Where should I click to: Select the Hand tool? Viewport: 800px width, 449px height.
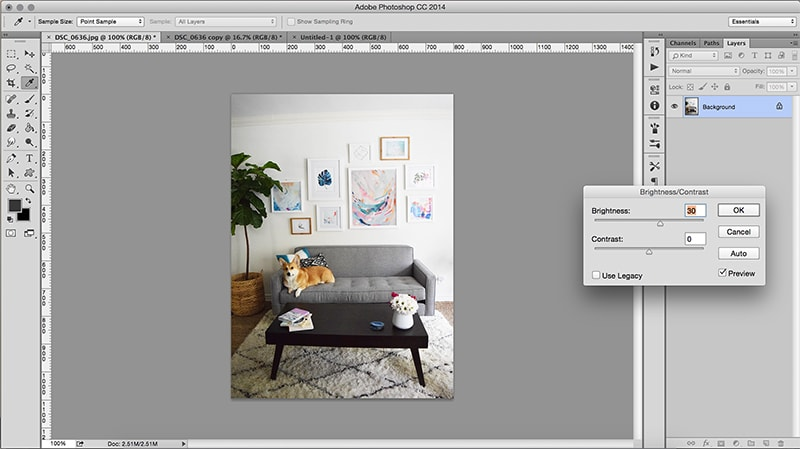tap(11, 189)
